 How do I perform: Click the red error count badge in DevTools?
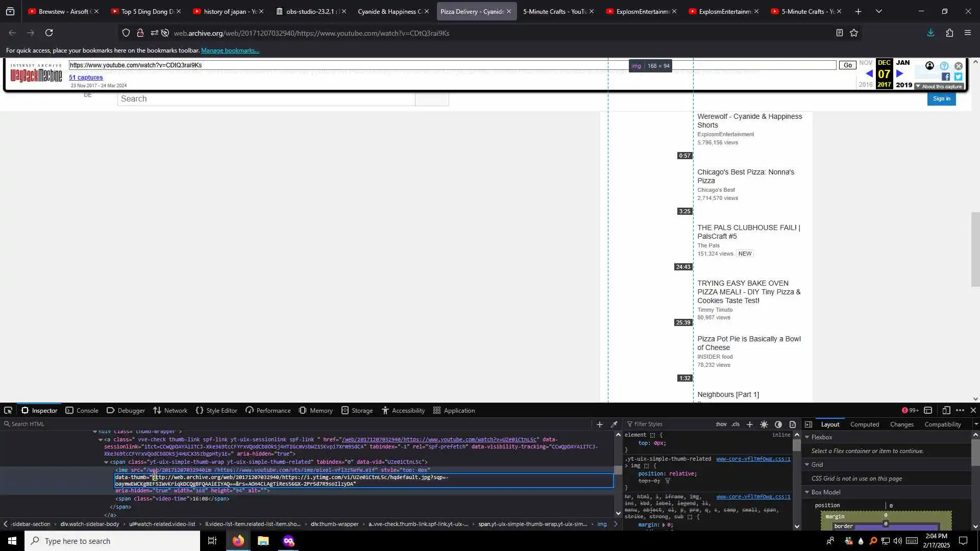(x=910, y=411)
